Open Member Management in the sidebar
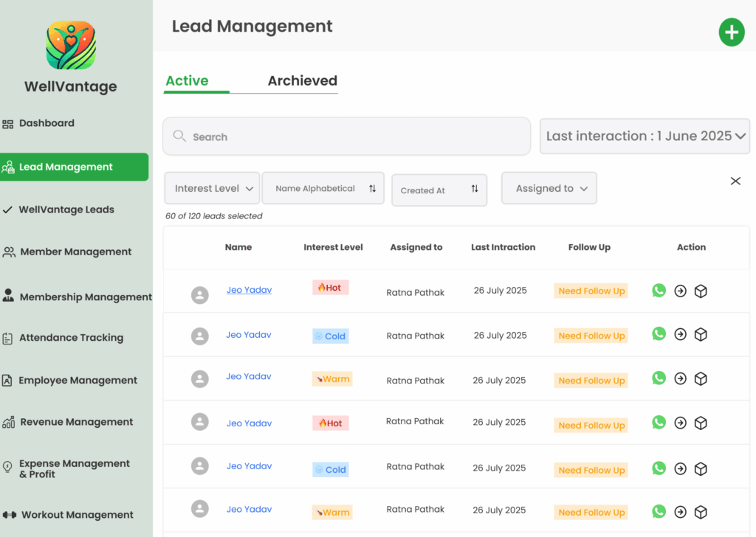Viewport: 756px width, 537px height. (x=75, y=252)
